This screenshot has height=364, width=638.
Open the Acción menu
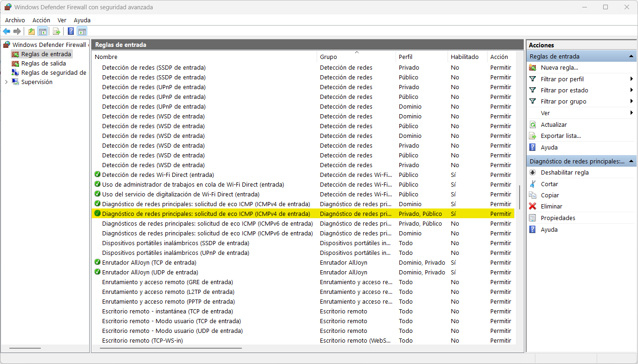[x=41, y=20]
